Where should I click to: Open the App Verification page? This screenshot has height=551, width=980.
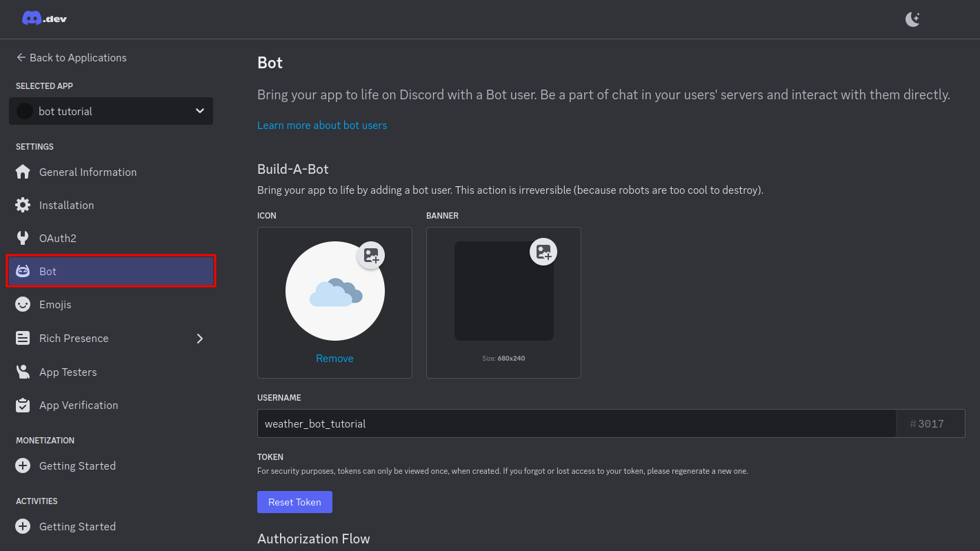tap(79, 405)
